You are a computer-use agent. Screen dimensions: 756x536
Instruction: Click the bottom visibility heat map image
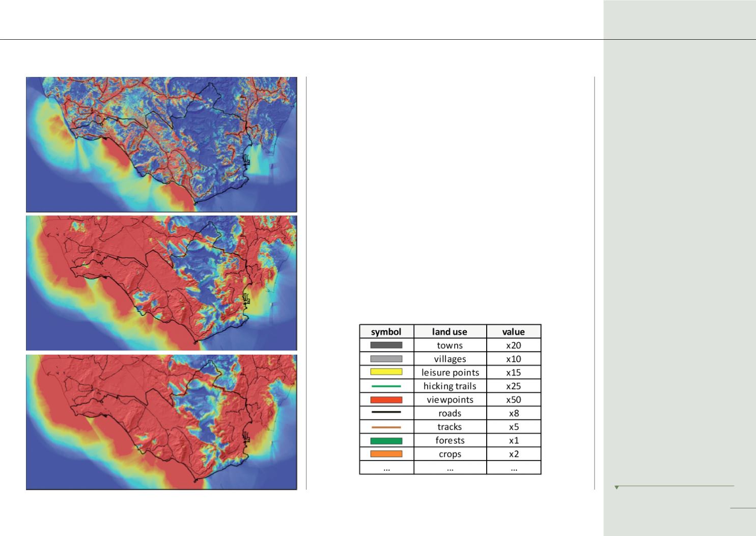coord(161,422)
